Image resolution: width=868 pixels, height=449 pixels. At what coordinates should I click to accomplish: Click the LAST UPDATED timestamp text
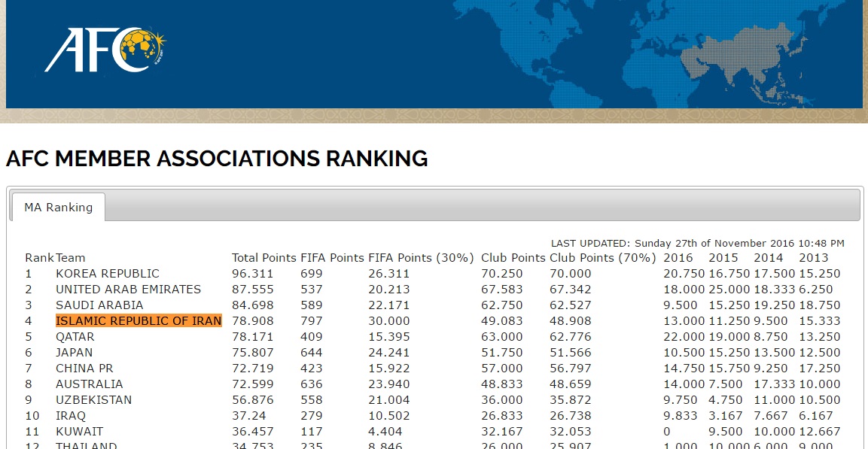698,243
